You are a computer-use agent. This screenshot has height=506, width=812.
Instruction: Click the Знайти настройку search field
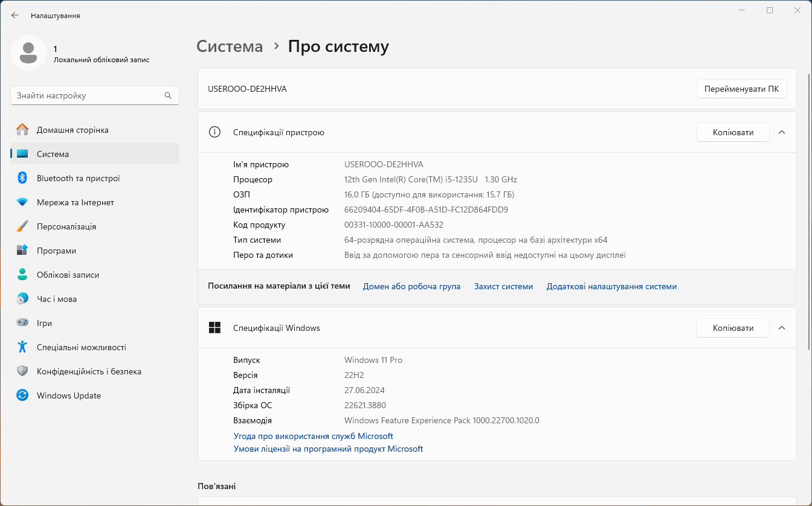click(x=95, y=95)
